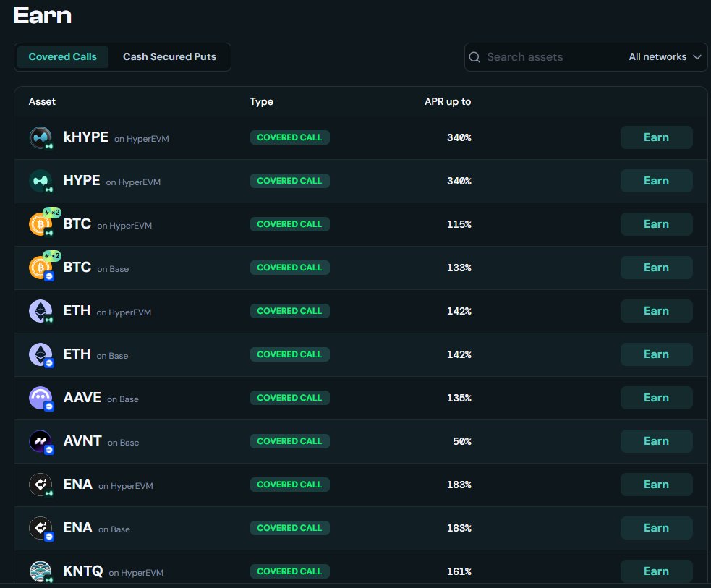The image size is (711, 588).
Task: Click the 135% APR value
Action: point(459,398)
